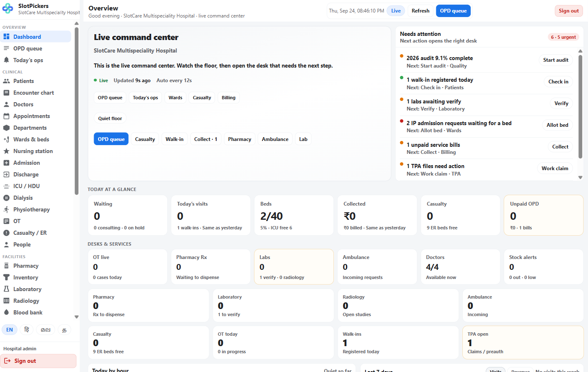588x372 pixels.
Task: Click the Laboratory flask icon
Action: pyautogui.click(x=6, y=289)
